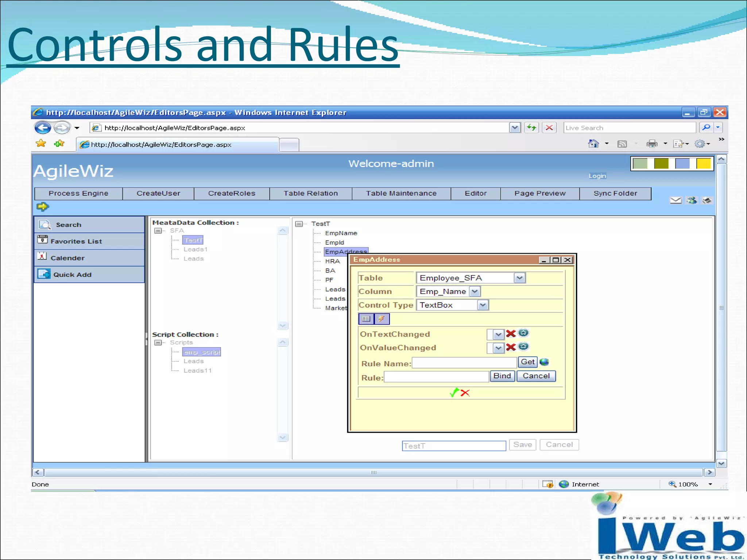Image resolution: width=747 pixels, height=560 pixels.
Task: Click the lightning events icon in EmpAddress dialog
Action: pyautogui.click(x=382, y=319)
